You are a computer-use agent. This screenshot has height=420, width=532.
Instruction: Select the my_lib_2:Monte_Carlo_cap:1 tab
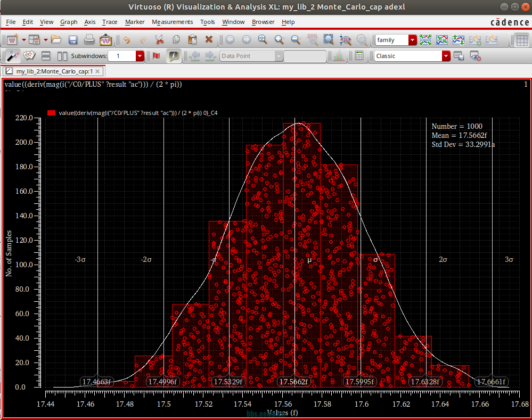pyautogui.click(x=54, y=71)
